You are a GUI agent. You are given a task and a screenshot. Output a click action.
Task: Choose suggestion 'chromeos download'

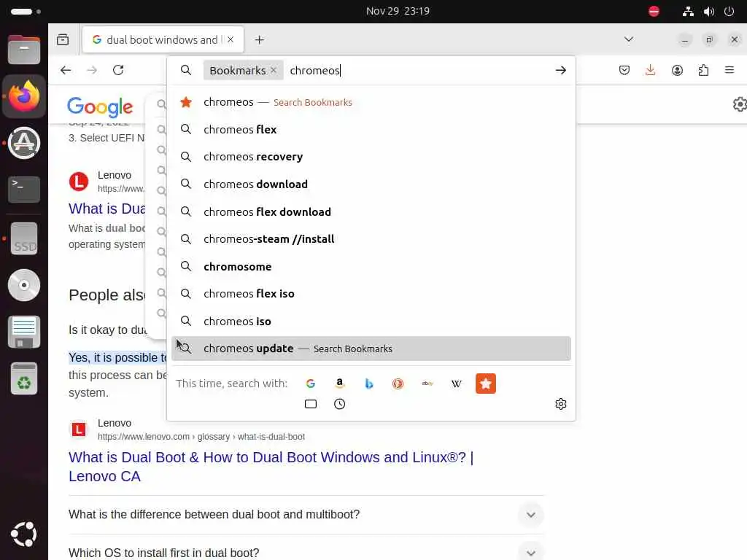tap(371, 184)
